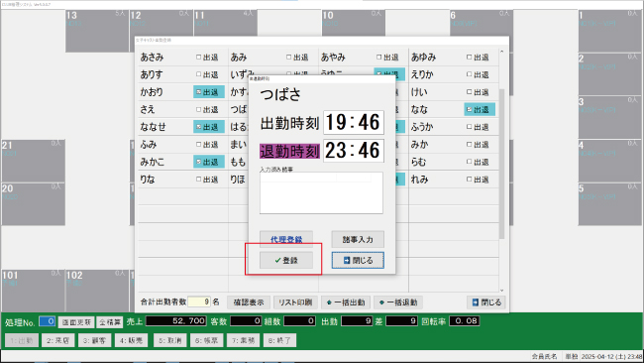Click the 2:来店 function button
Viewport: 644px width, 363px height.
point(57,340)
